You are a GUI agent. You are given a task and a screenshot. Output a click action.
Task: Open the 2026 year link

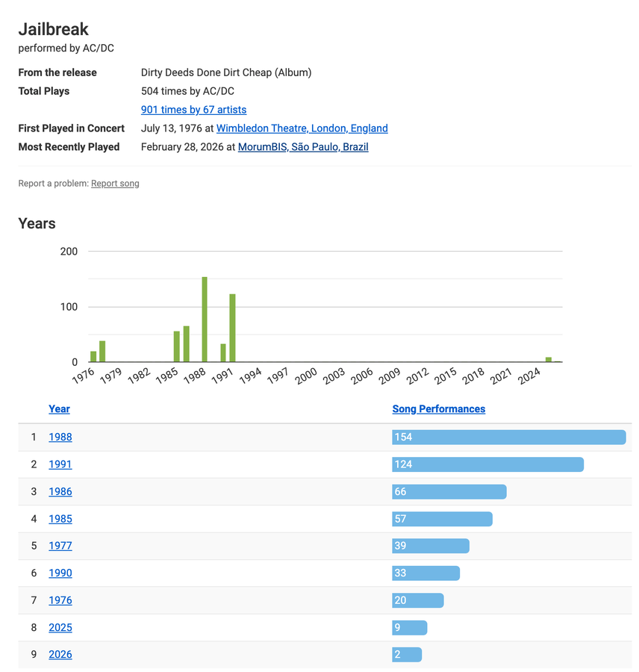coord(60,655)
